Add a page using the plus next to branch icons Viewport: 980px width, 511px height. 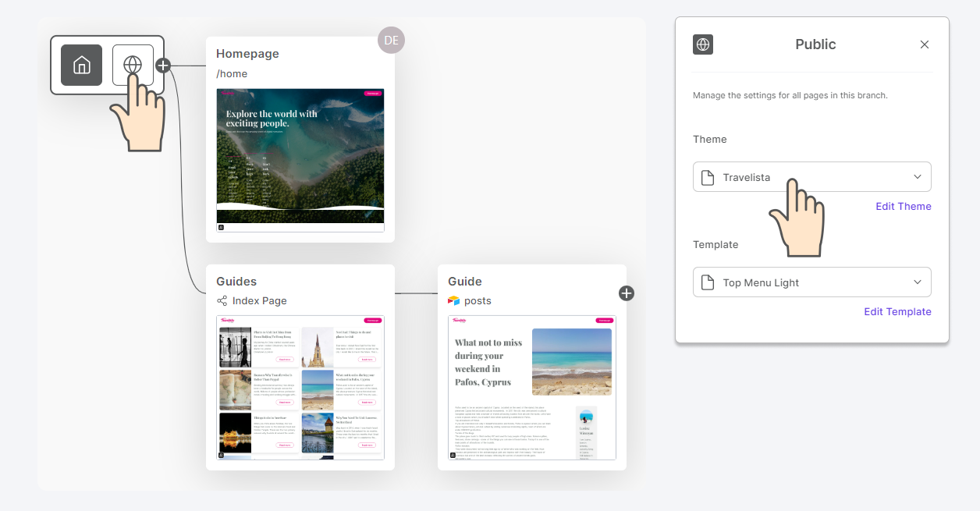[163, 66]
